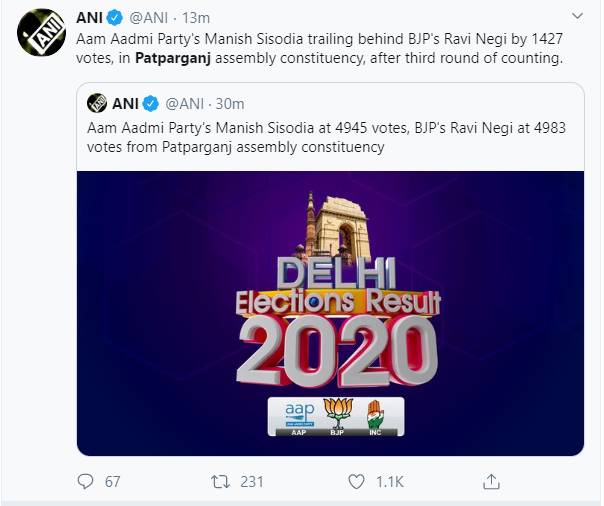This screenshot has width=604, height=506.
Task: Expand the tweet options chevron menu
Action: (579, 17)
